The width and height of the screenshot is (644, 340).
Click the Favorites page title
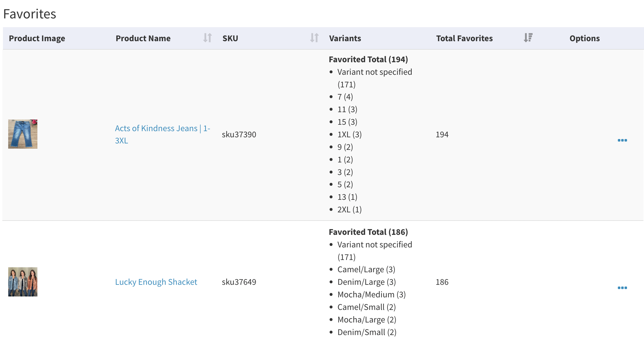click(30, 14)
